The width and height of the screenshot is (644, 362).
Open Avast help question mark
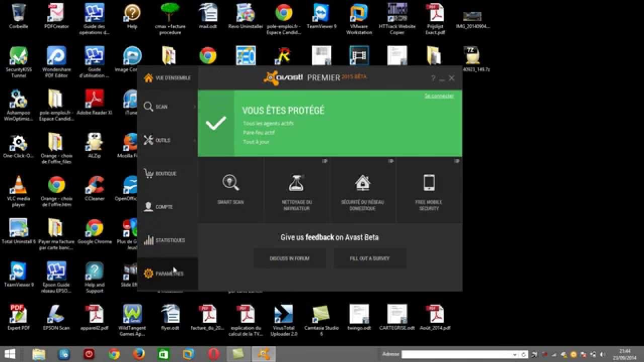[x=433, y=78]
